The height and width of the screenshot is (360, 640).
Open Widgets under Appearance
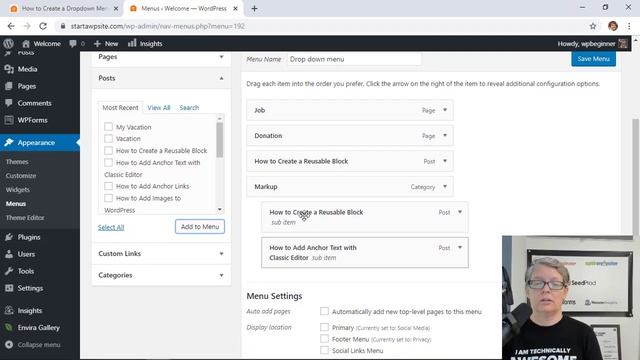[x=18, y=190]
